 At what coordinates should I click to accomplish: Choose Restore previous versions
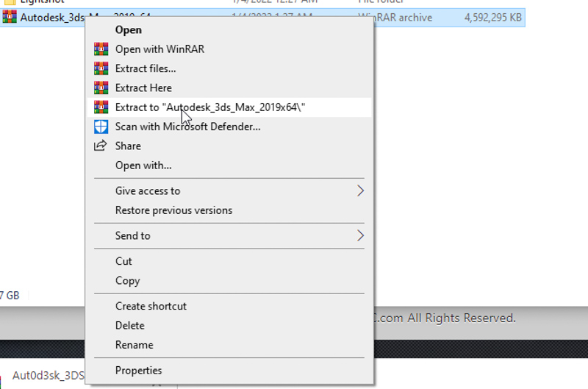point(229,210)
